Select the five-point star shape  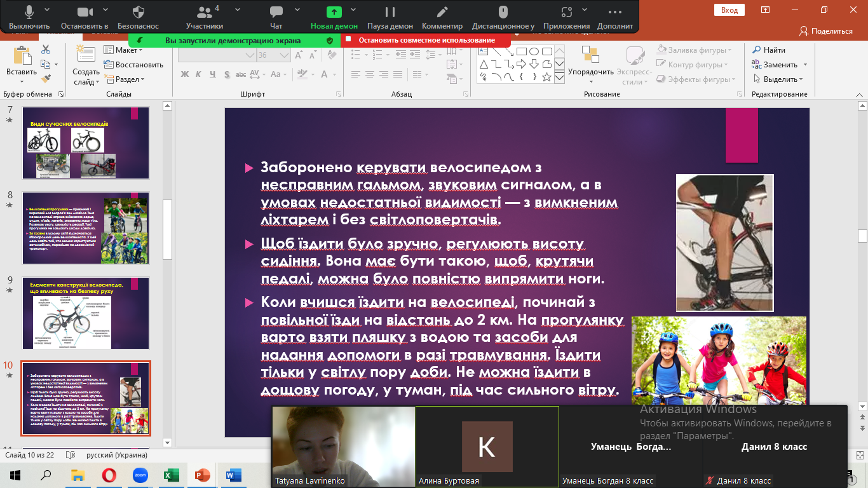tap(546, 77)
